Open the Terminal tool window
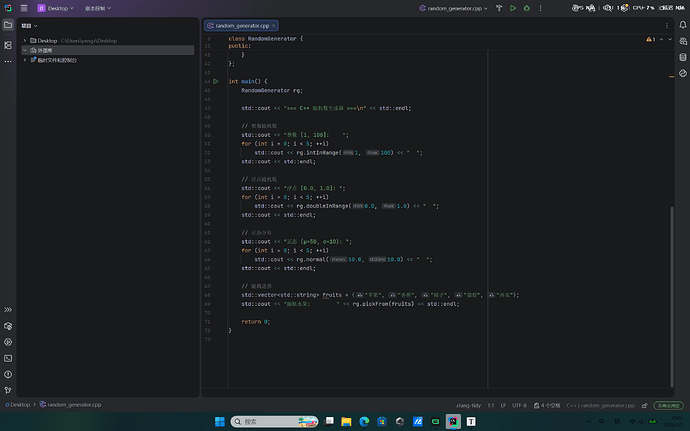This screenshot has height=431, width=690. click(8, 358)
